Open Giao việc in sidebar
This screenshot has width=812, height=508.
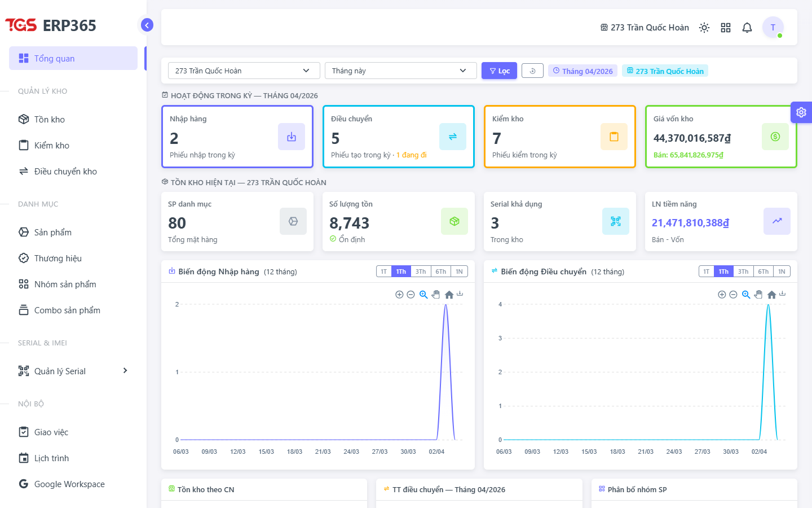(x=73, y=432)
